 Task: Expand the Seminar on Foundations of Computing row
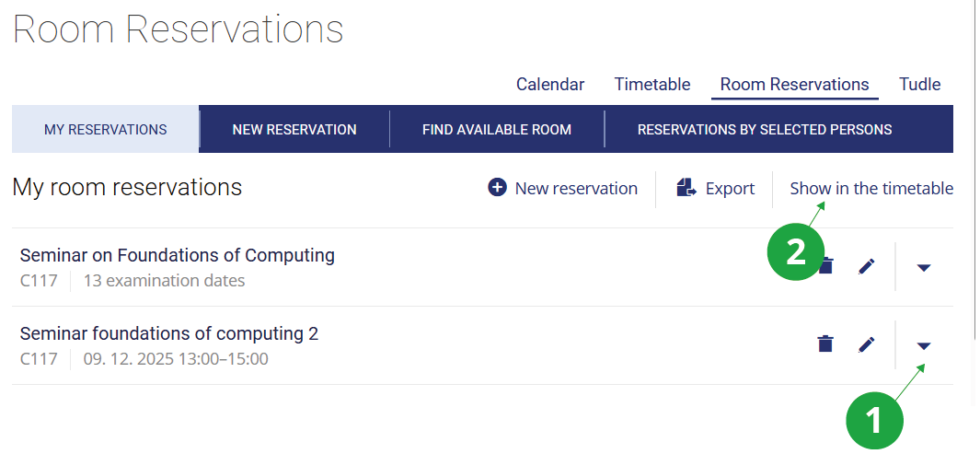coord(924,267)
